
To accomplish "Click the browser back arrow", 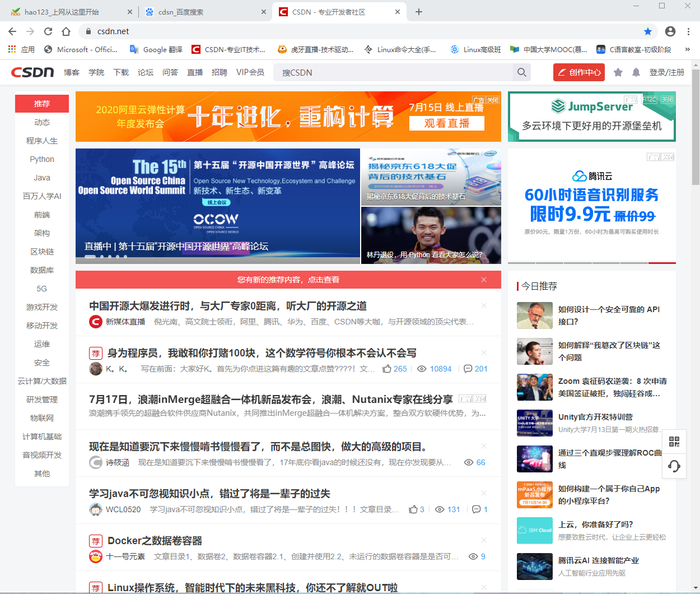I will coord(12,31).
